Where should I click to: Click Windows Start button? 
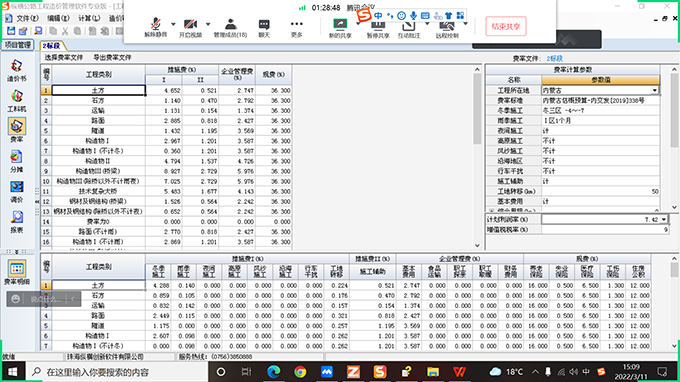[x=12, y=372]
